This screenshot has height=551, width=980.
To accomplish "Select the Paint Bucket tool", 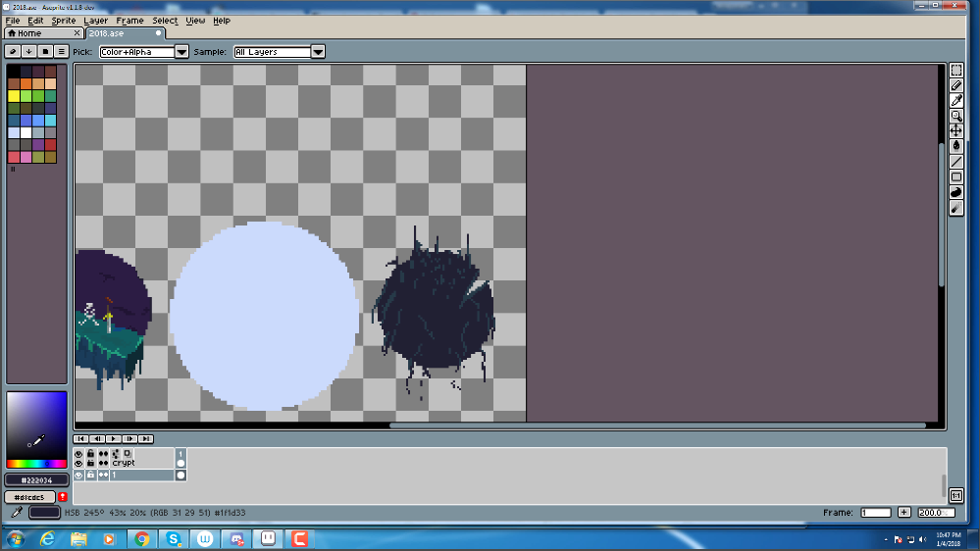I will 956,146.
